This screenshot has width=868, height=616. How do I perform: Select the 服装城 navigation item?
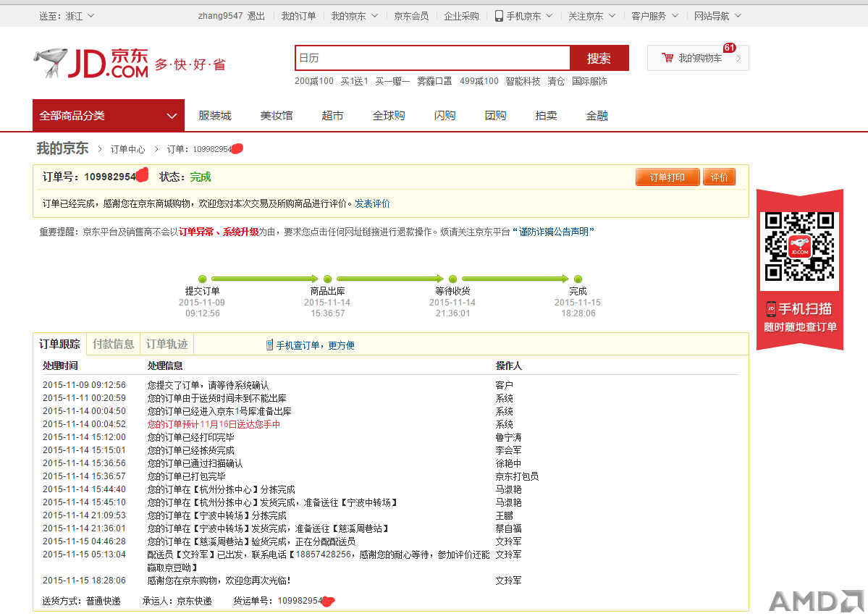215,116
